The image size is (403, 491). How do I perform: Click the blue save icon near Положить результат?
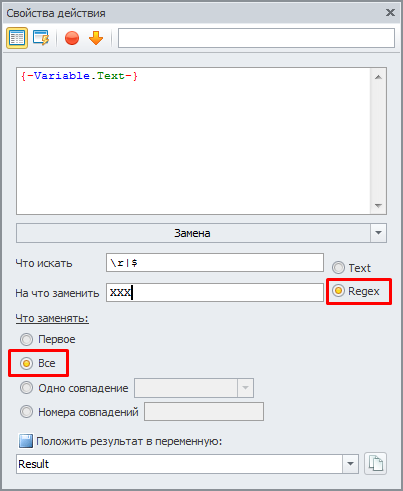26,441
